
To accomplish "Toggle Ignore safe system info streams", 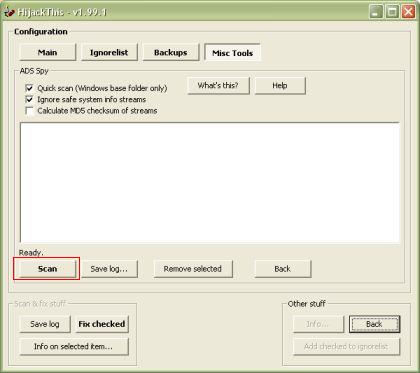I will tap(30, 99).
